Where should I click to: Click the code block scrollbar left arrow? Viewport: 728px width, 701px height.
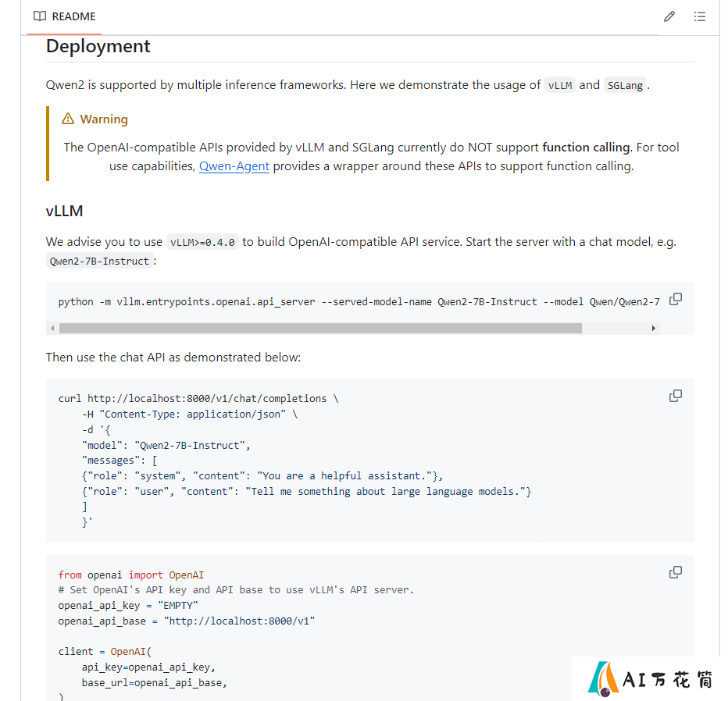tap(52, 329)
